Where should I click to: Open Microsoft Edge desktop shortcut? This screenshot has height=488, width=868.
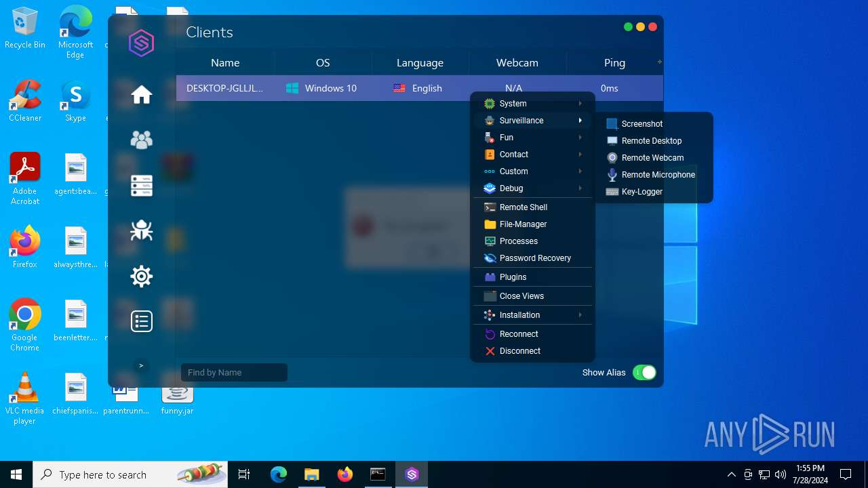pos(75,33)
